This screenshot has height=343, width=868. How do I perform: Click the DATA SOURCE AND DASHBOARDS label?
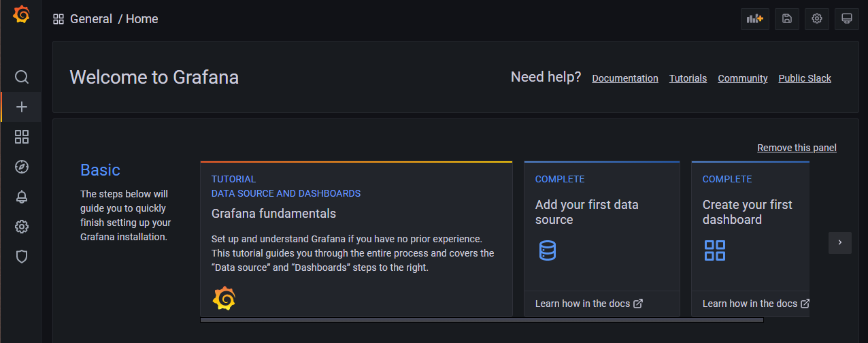pos(286,193)
